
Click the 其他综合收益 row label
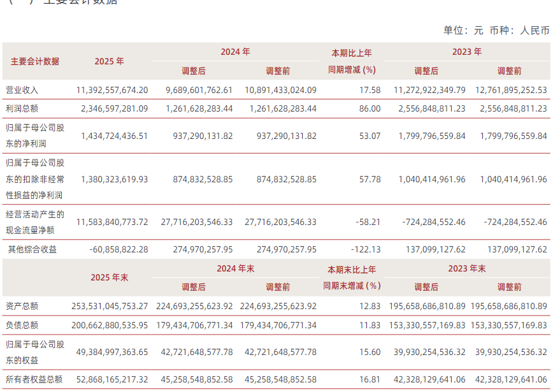[x=32, y=250]
